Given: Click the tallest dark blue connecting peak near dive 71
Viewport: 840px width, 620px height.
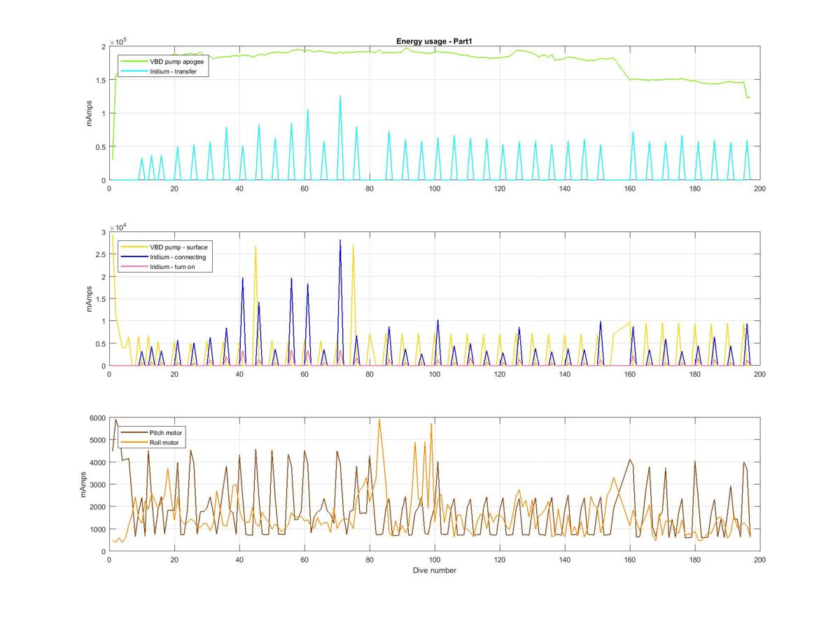Looking at the screenshot, I should 340,241.
